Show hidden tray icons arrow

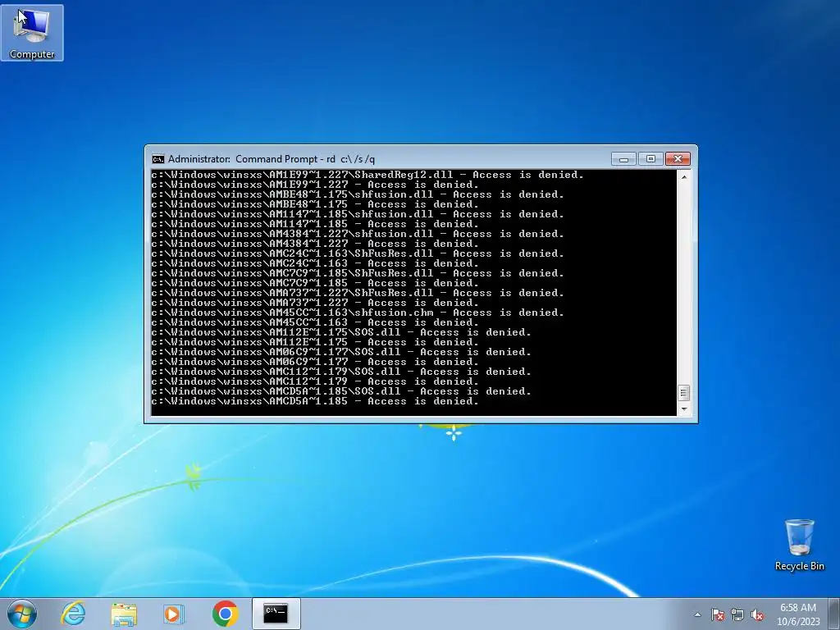[697, 614]
